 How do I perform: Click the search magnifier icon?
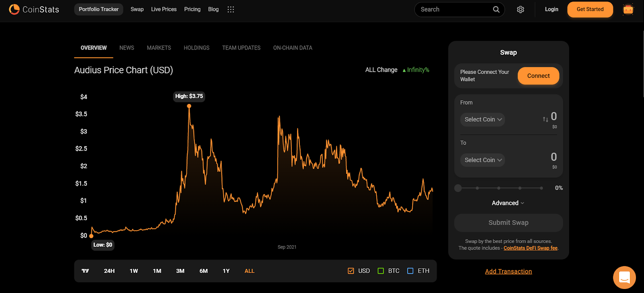coord(496,9)
